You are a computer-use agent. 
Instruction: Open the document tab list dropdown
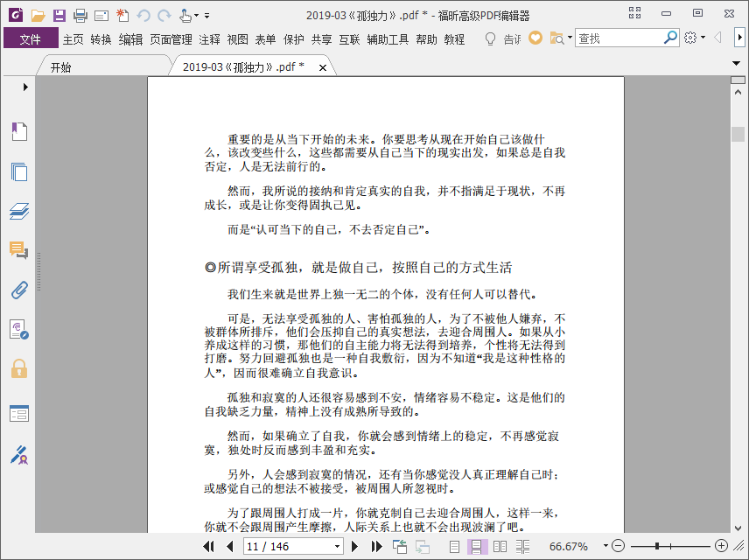(737, 63)
